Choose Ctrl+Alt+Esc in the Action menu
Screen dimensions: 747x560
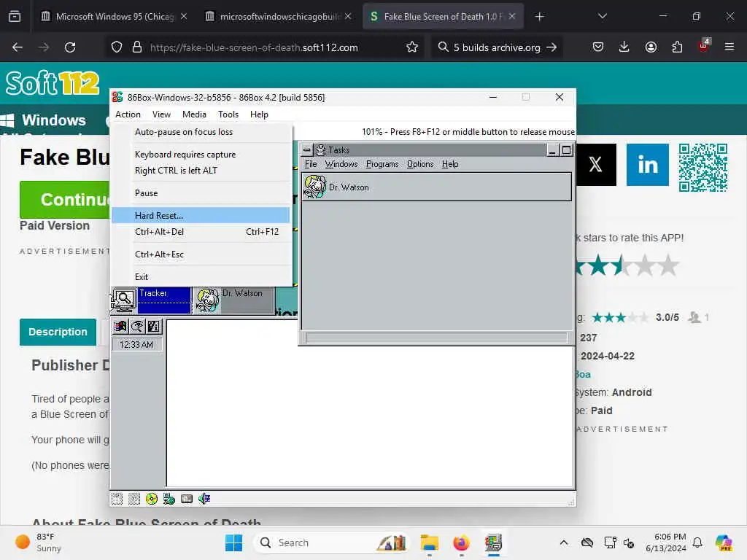[202, 254]
